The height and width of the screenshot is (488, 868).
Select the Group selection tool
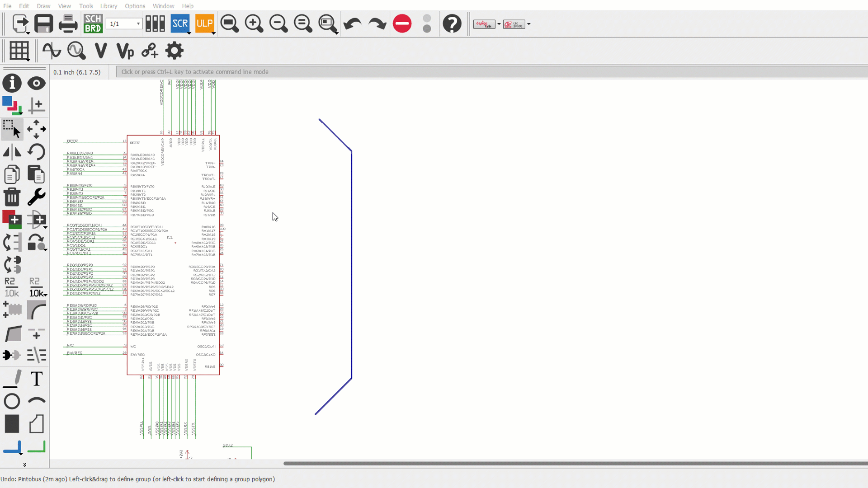click(x=12, y=129)
